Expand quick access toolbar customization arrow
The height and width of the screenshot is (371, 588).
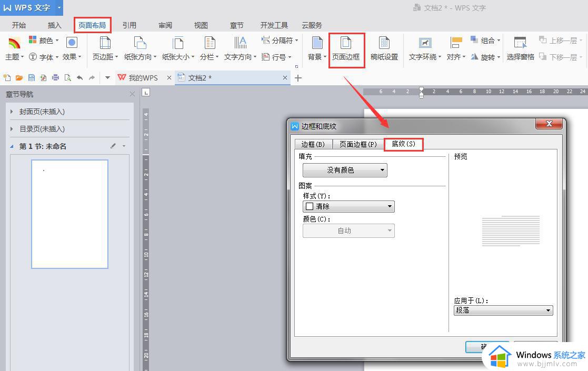point(107,77)
